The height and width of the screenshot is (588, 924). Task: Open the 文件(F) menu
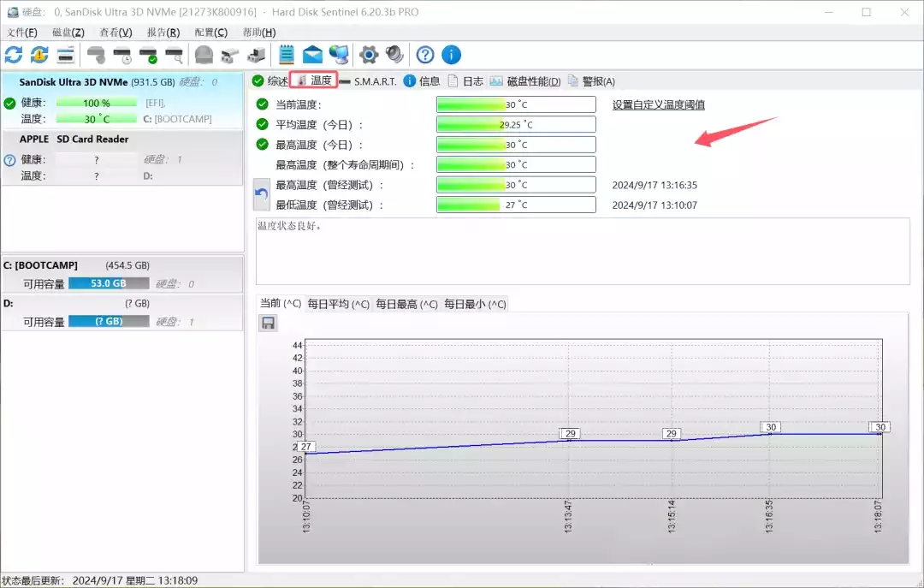click(22, 33)
